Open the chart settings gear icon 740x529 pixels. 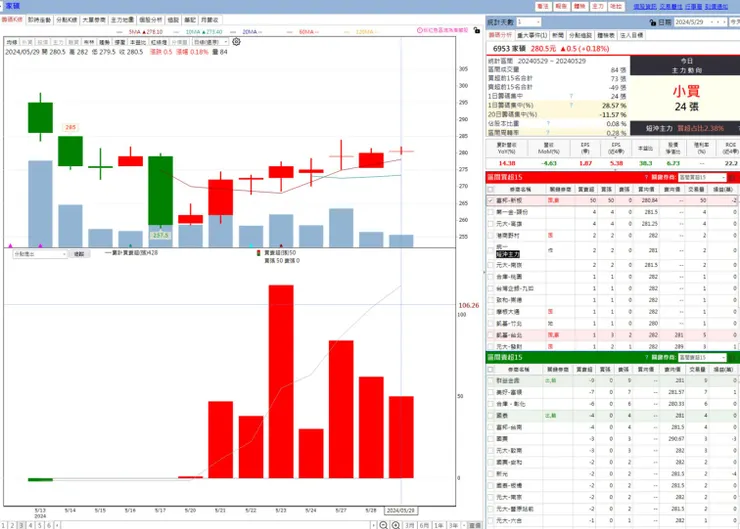tap(236, 42)
